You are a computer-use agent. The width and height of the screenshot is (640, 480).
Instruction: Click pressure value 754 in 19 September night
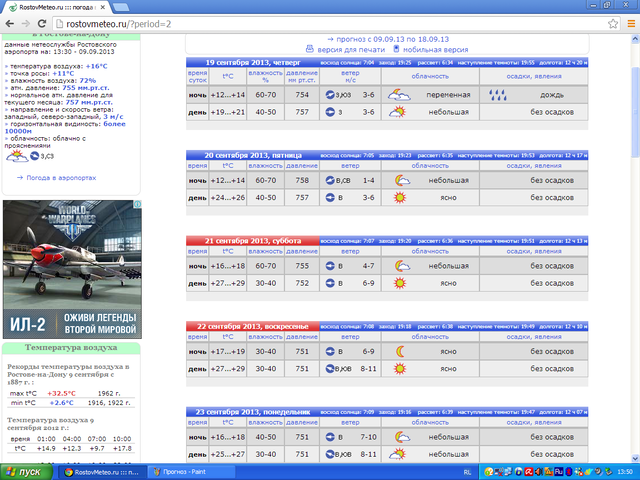pos(302,95)
